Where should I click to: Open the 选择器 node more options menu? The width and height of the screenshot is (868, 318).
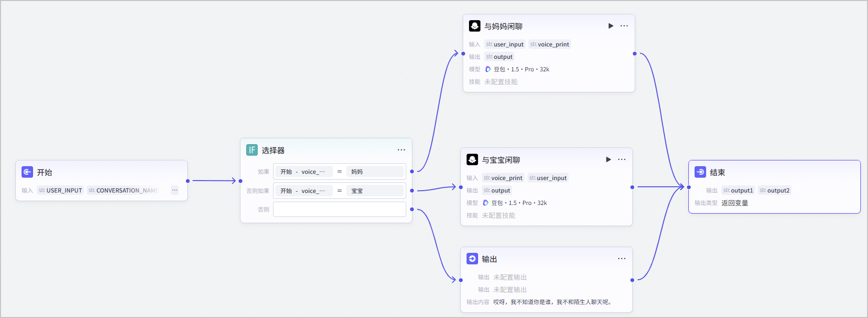tap(401, 150)
